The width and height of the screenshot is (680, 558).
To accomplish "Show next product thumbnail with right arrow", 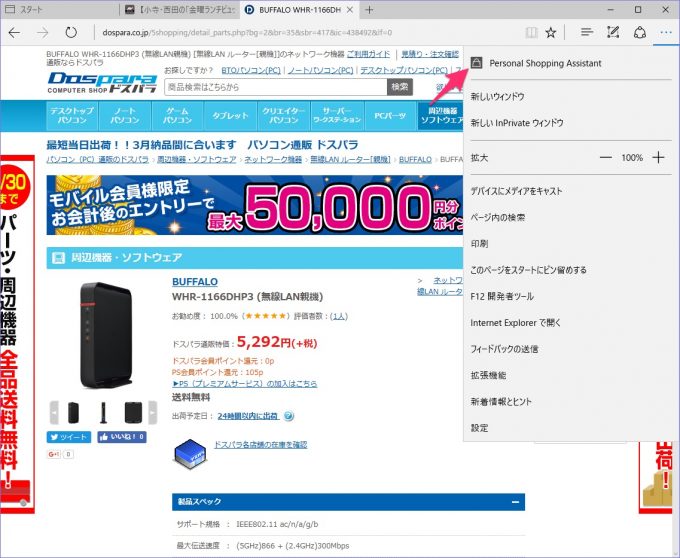I will 153,412.
